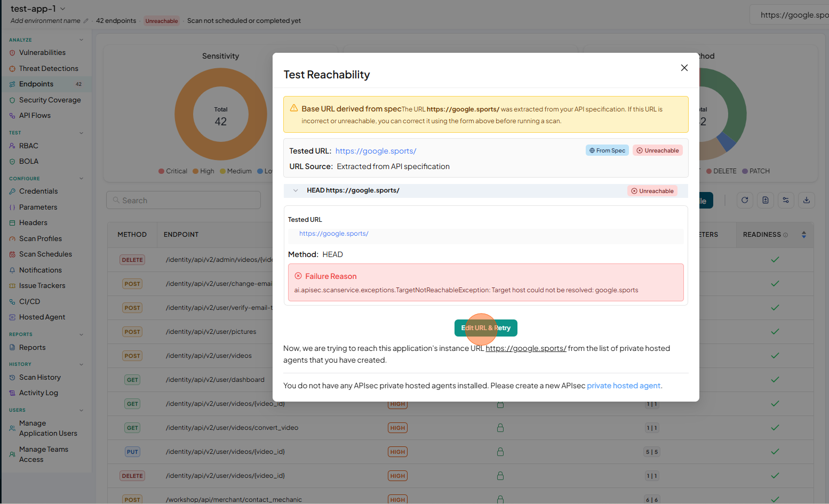829x504 pixels.
Task: Click the download icon in endpoints toolbar
Action: [x=807, y=200]
